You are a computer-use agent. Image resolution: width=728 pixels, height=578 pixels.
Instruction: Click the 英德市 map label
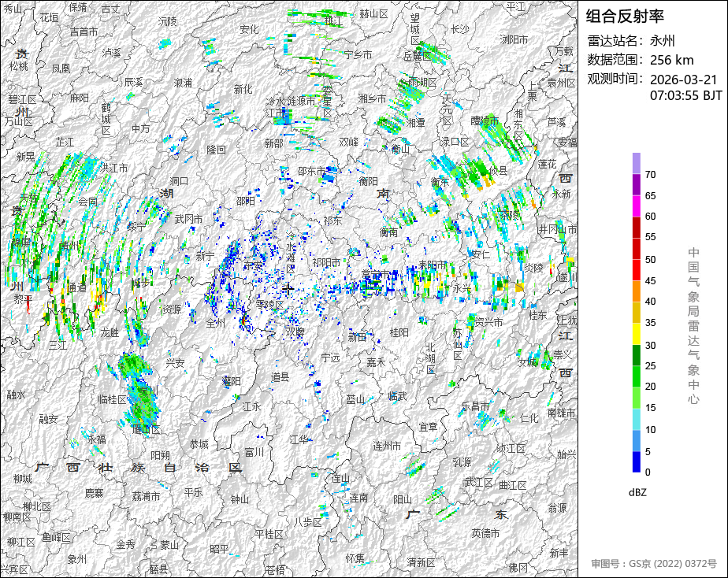tap(485, 533)
